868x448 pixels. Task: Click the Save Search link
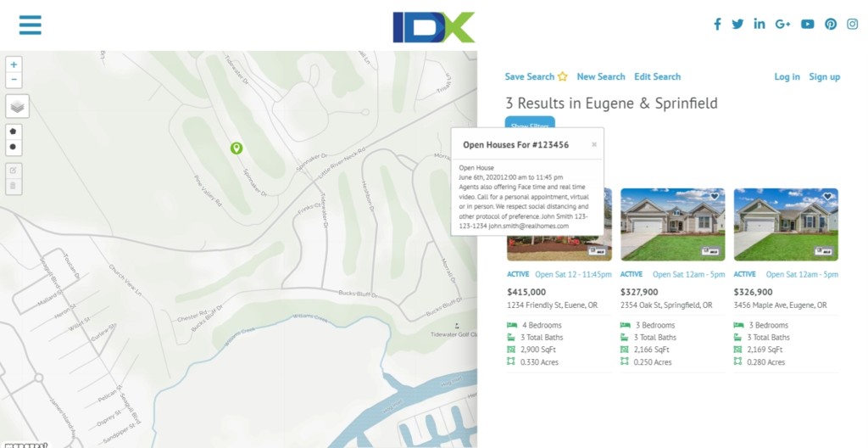(529, 76)
